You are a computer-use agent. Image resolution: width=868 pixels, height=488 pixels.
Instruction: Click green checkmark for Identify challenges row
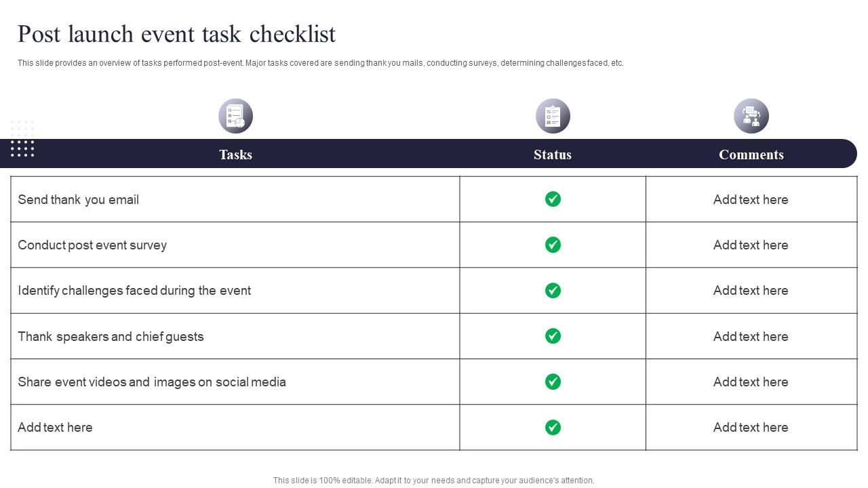553,290
